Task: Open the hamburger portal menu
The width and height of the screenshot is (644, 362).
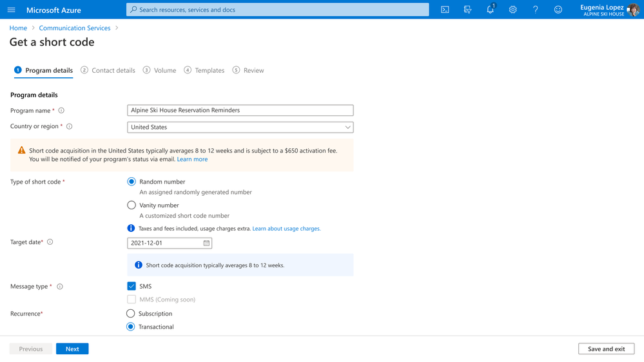Action: click(x=12, y=10)
